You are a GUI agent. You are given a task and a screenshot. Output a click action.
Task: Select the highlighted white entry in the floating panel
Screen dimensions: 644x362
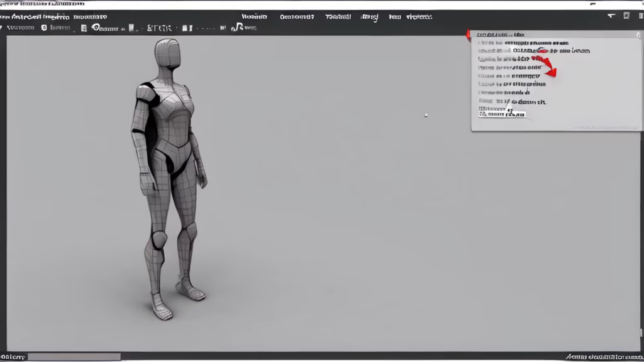[x=502, y=114]
